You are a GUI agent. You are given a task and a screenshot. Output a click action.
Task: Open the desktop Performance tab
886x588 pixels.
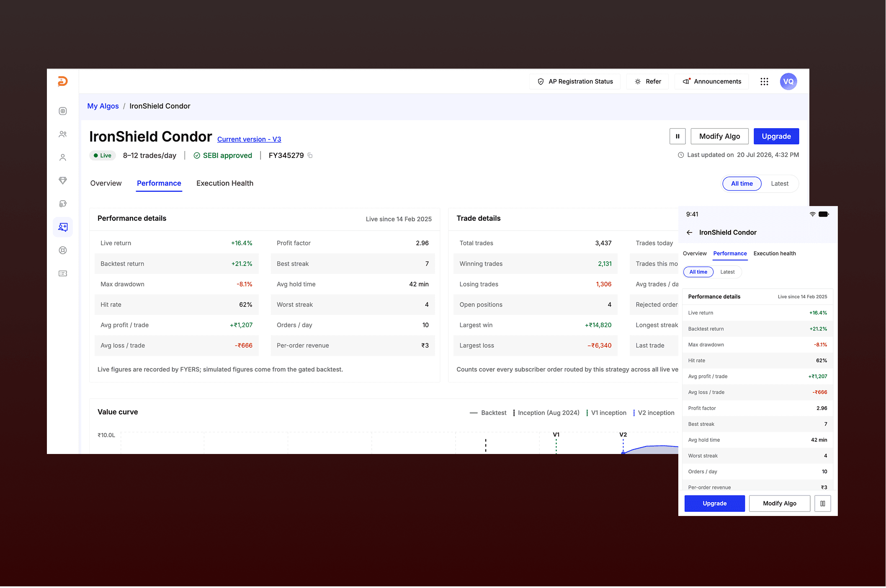pyautogui.click(x=159, y=183)
